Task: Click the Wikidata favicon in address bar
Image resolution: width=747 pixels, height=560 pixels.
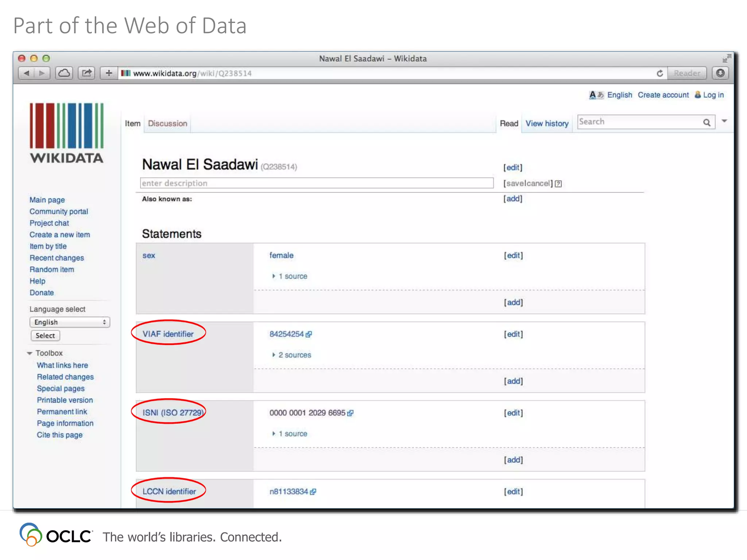Action: tap(125, 73)
